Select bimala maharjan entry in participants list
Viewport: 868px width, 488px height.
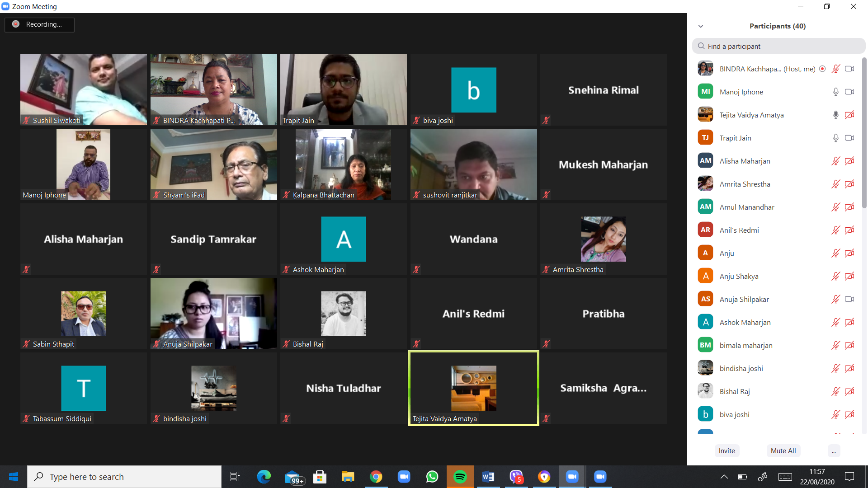click(x=746, y=345)
